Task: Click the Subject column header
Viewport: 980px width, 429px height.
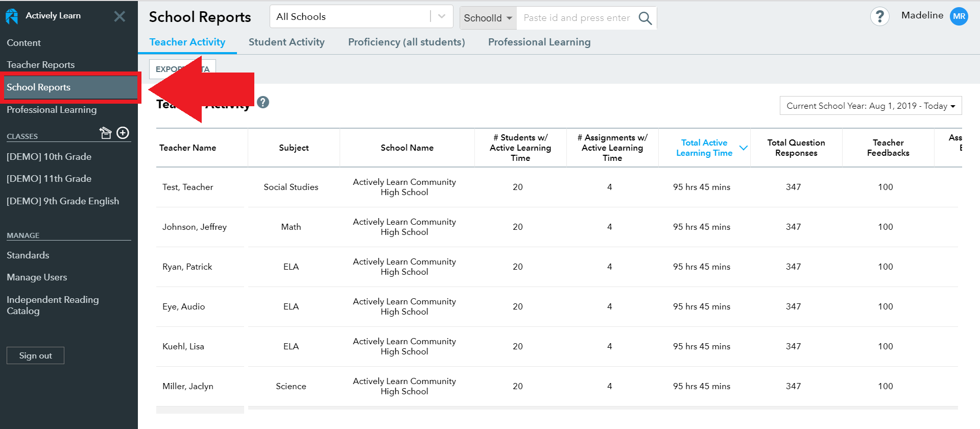Action: point(294,148)
